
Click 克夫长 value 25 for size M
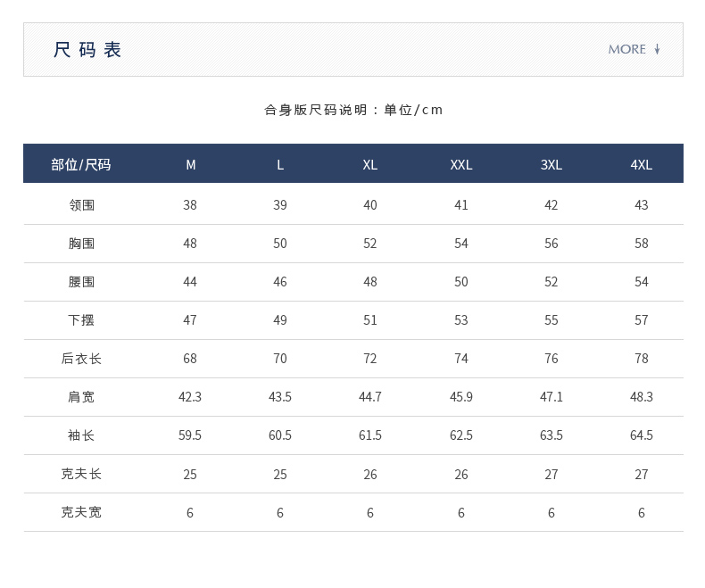tap(190, 475)
